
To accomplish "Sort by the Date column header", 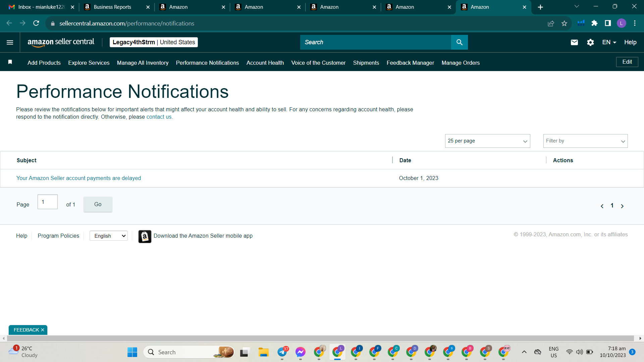I will click(405, 160).
